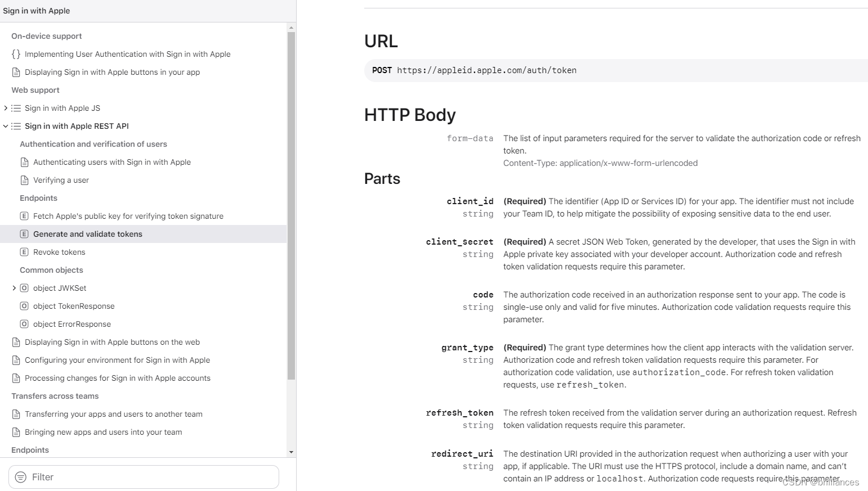The width and height of the screenshot is (868, 491).
Task: Go to the Verifying a user article
Action: click(61, 180)
